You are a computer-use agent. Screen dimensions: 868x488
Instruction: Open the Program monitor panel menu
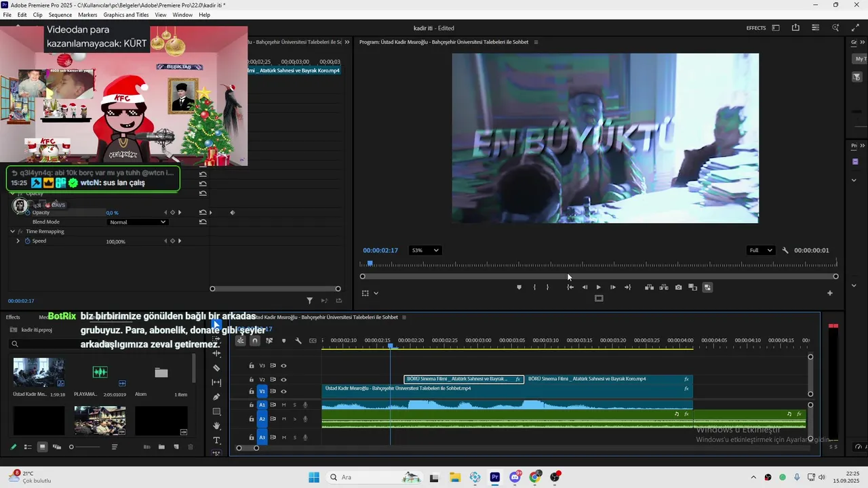(536, 42)
